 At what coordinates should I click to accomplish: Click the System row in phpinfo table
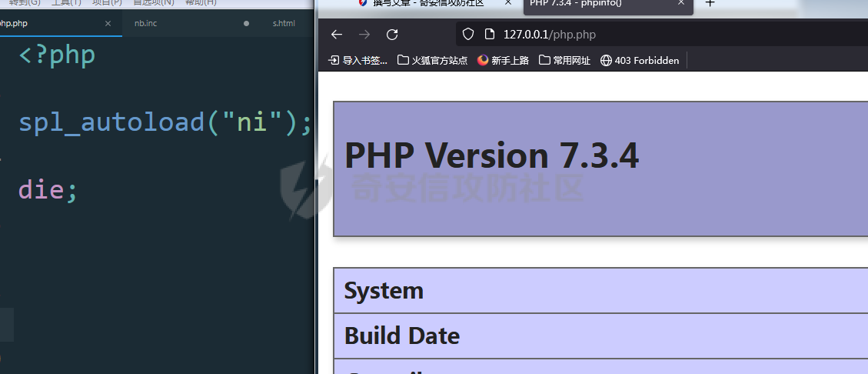600,290
